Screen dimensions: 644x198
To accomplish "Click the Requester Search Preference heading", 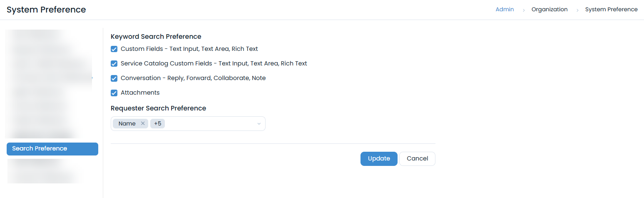I will [x=158, y=108].
